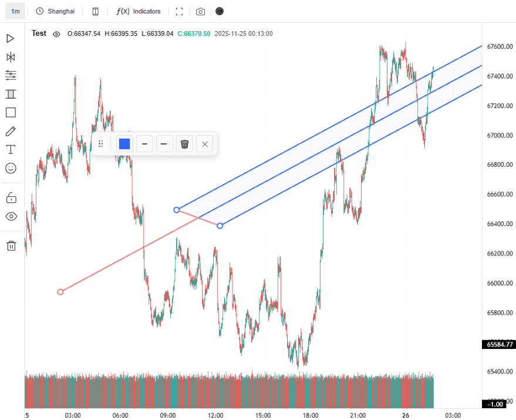Open the emoji sticker tool
Image resolution: width=516 pixels, height=420 pixels.
[x=11, y=168]
